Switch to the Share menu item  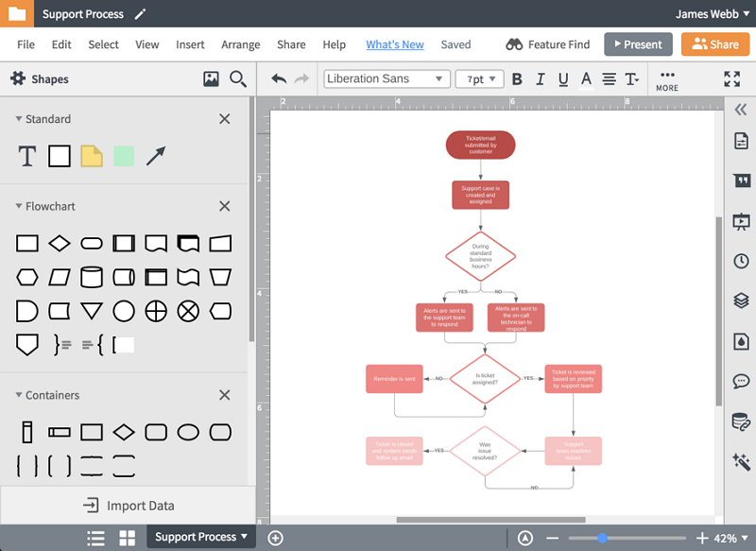(x=291, y=44)
